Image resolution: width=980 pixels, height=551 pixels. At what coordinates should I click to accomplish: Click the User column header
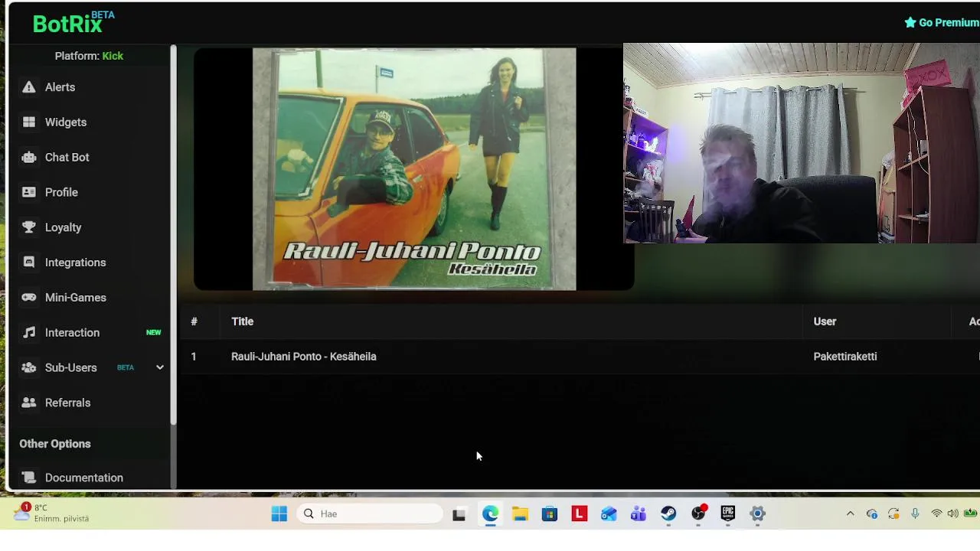coord(825,321)
